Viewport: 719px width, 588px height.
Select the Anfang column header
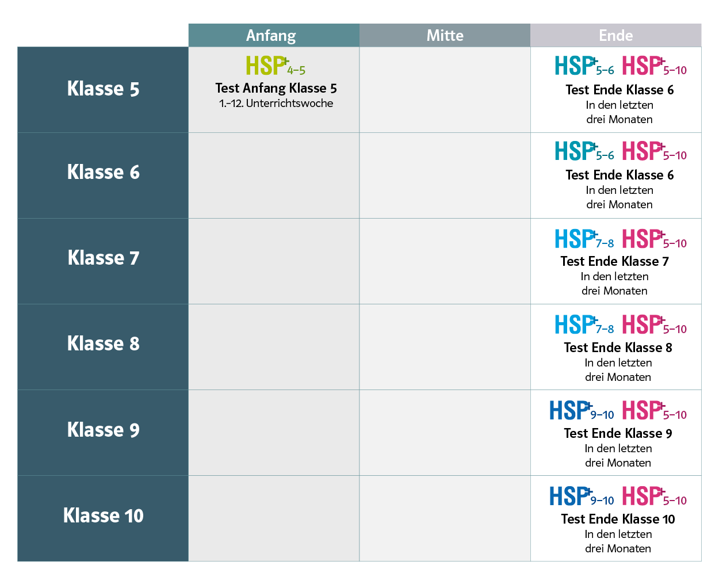tap(274, 35)
